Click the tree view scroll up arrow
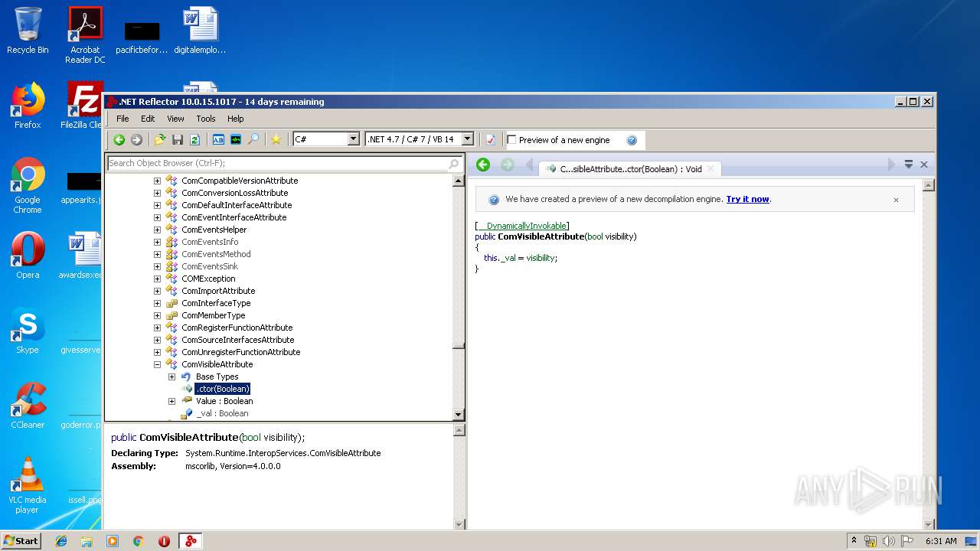Screen dimensions: 980x551 click(x=459, y=181)
